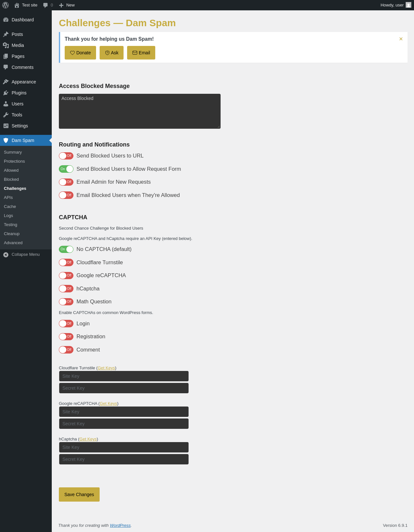Screen dimensions: 414x532
Task: Open the New content menu
Action: 67,5
